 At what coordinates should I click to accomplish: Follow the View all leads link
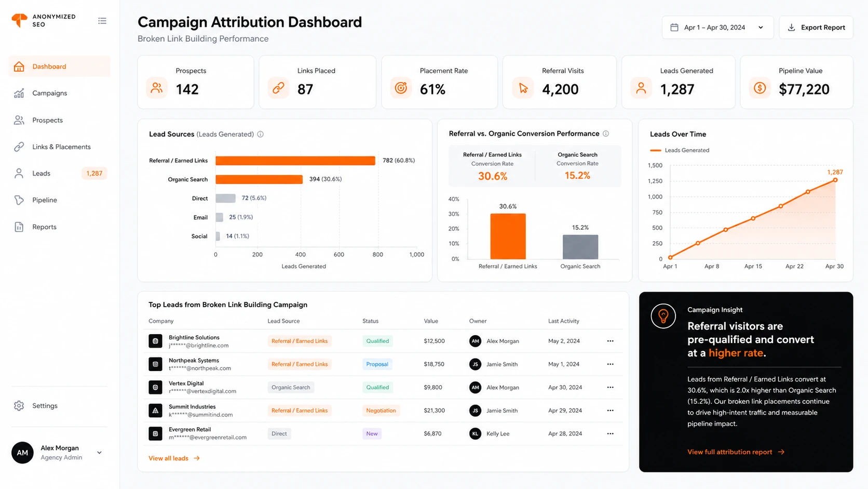174,458
